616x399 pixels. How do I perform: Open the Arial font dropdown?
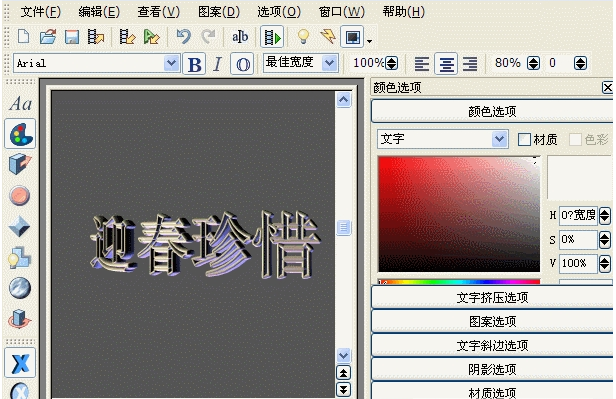pyautogui.click(x=171, y=63)
